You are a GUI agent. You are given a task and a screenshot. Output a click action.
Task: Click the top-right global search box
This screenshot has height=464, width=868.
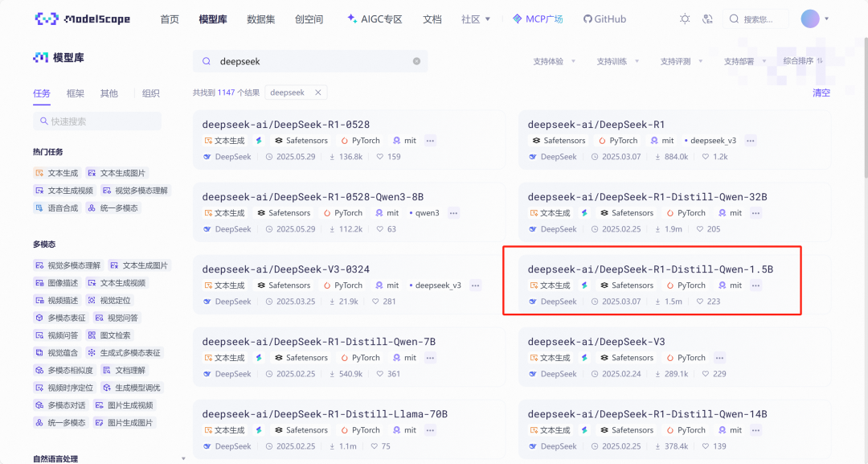pos(755,18)
